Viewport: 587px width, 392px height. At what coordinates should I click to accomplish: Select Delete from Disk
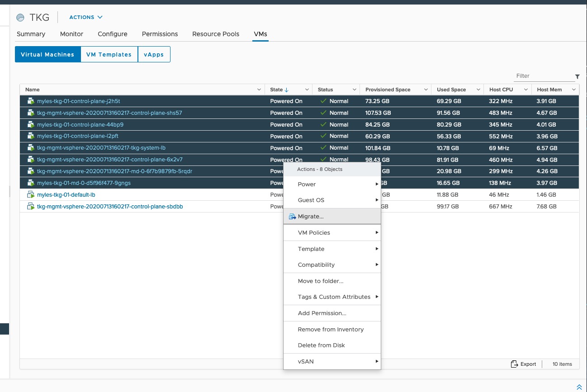point(332,345)
